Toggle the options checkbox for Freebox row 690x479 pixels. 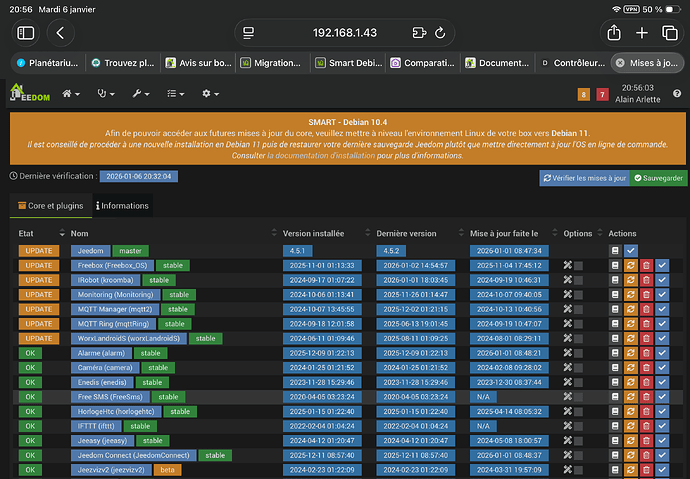click(x=579, y=265)
